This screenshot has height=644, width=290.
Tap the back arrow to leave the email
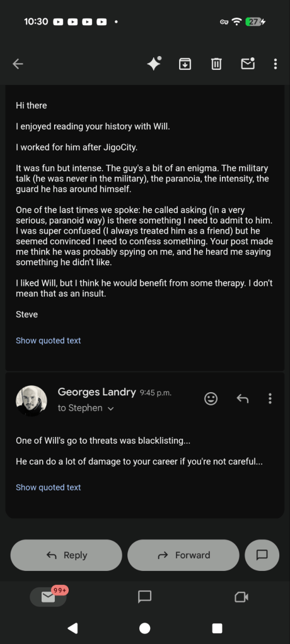tap(18, 64)
